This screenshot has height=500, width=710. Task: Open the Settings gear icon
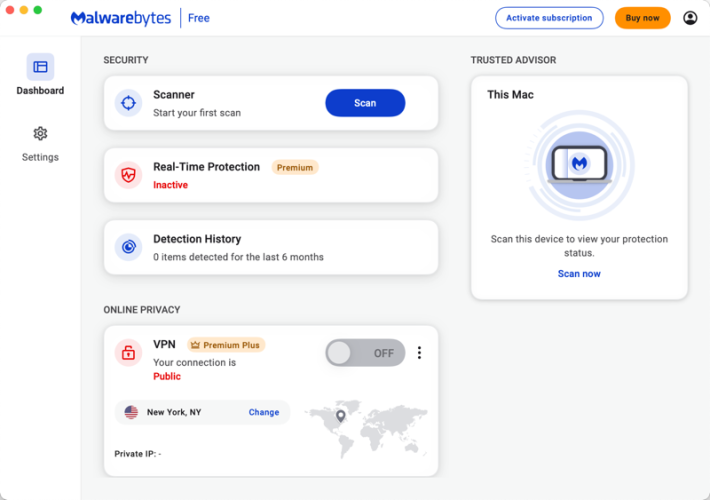point(40,134)
